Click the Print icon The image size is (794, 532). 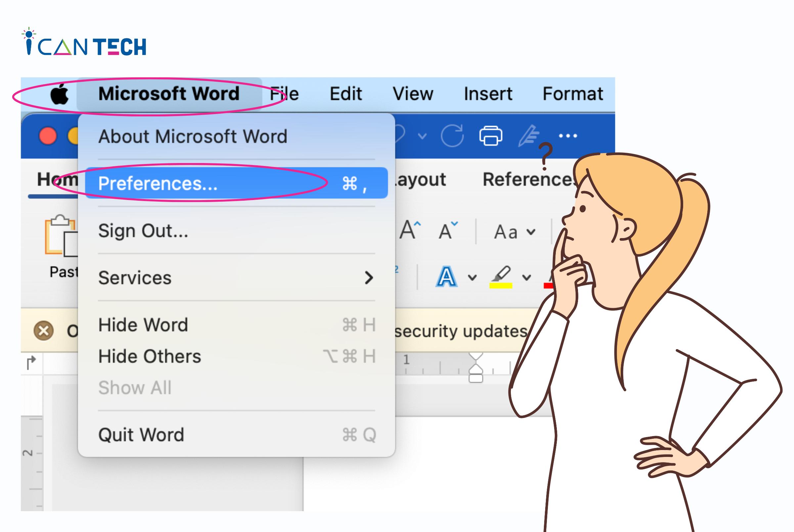pyautogui.click(x=491, y=136)
